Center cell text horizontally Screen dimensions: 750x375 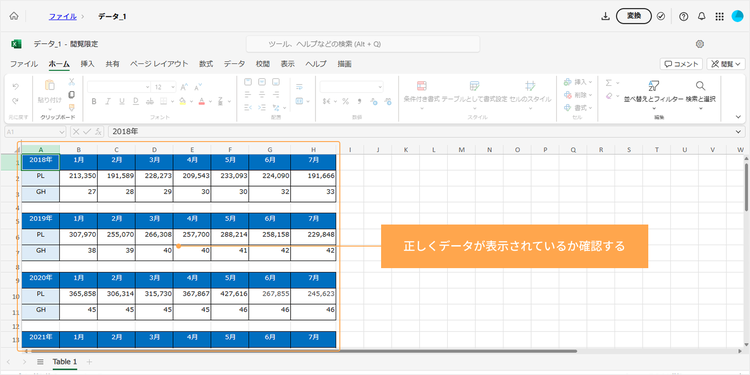(x=262, y=95)
